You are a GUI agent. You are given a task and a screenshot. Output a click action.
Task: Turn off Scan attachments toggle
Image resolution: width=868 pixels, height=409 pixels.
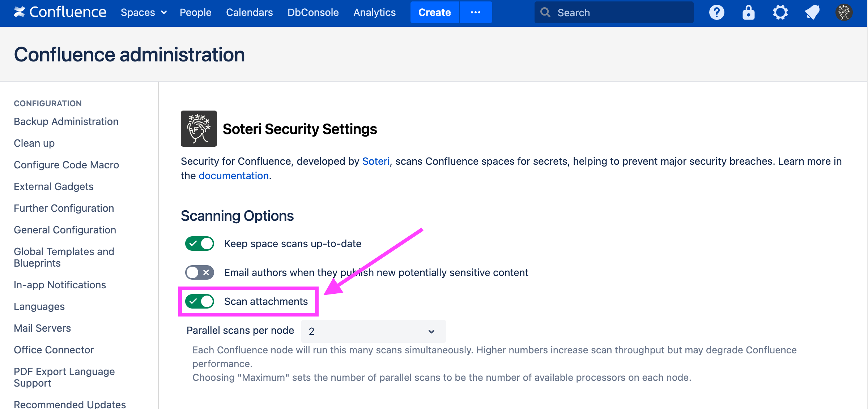click(200, 301)
